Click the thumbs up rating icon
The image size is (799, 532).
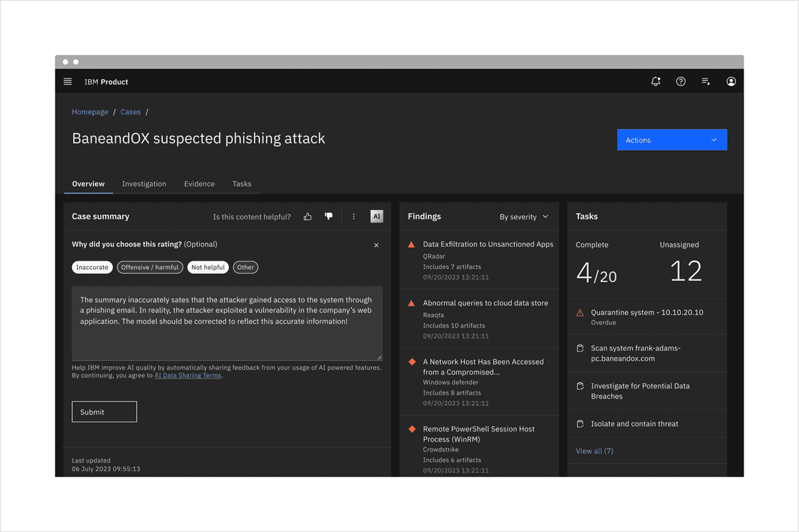tap(308, 217)
